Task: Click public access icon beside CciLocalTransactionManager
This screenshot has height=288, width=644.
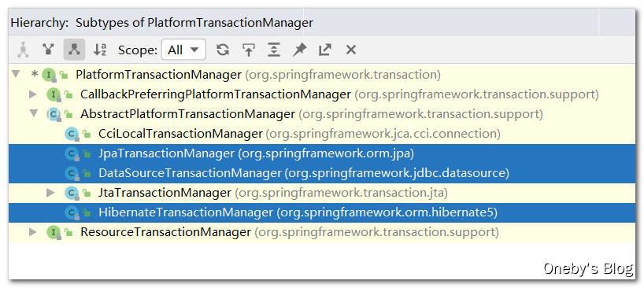Action: [87, 134]
